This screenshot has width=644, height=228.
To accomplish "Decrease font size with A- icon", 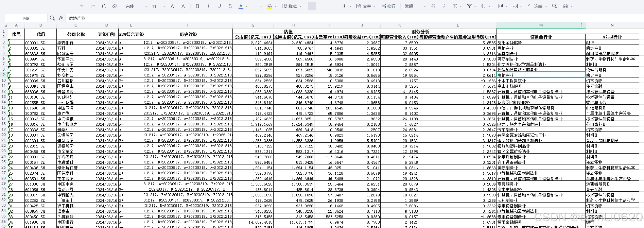I will [x=184, y=6].
